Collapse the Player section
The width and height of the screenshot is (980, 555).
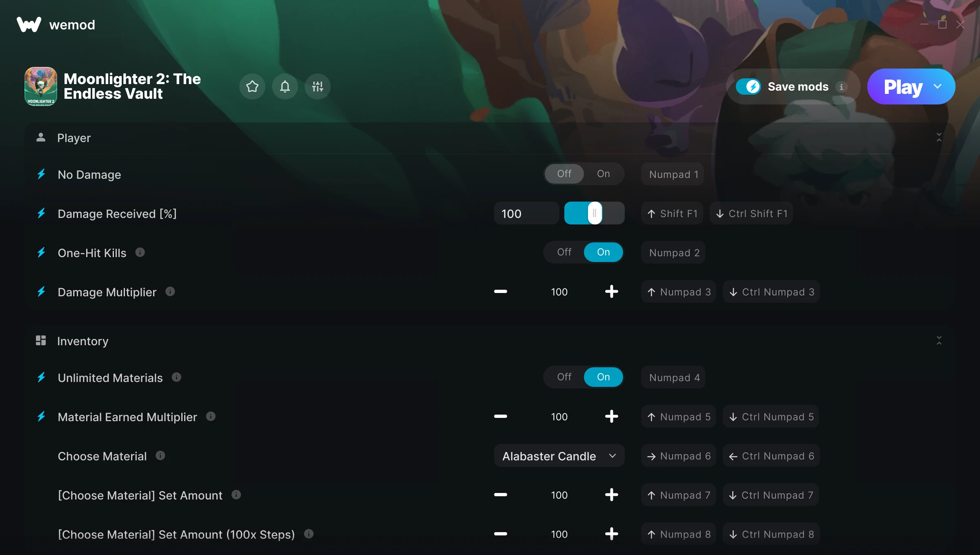point(939,138)
